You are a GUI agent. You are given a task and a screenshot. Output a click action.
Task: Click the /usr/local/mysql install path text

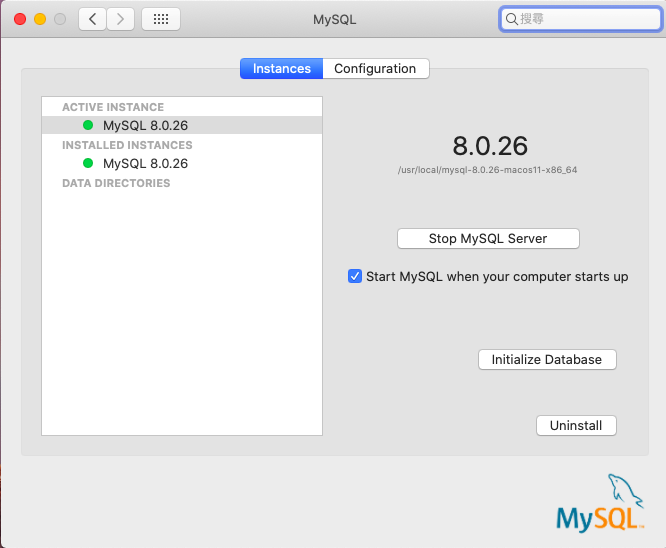pyautogui.click(x=487, y=170)
